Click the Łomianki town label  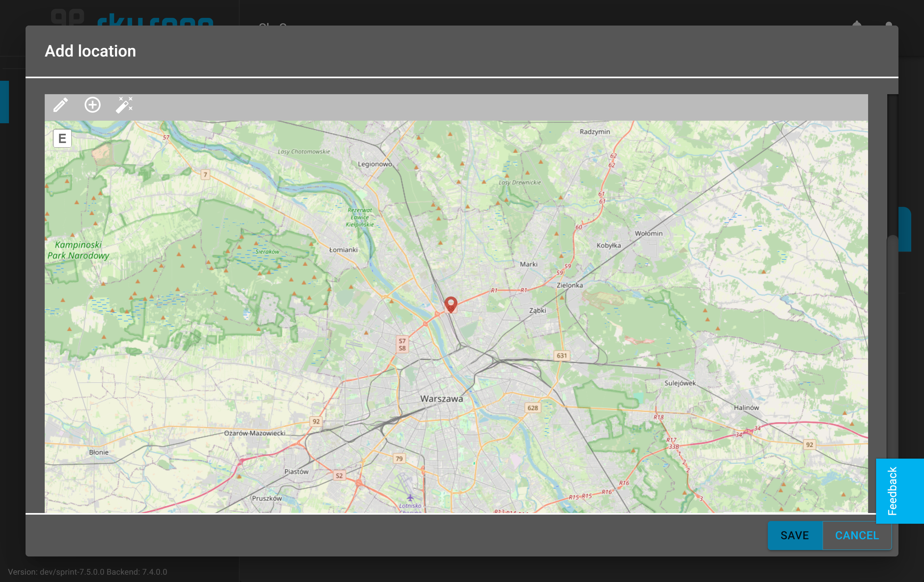tap(343, 250)
